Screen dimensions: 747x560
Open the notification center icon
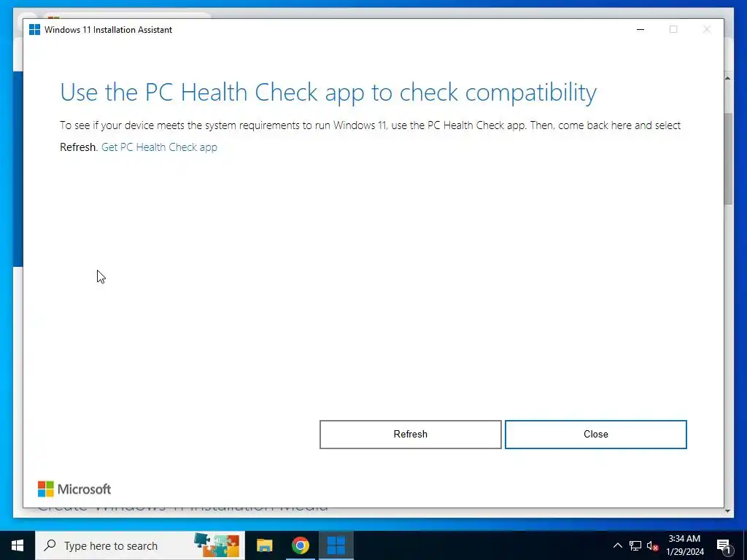(x=724, y=546)
